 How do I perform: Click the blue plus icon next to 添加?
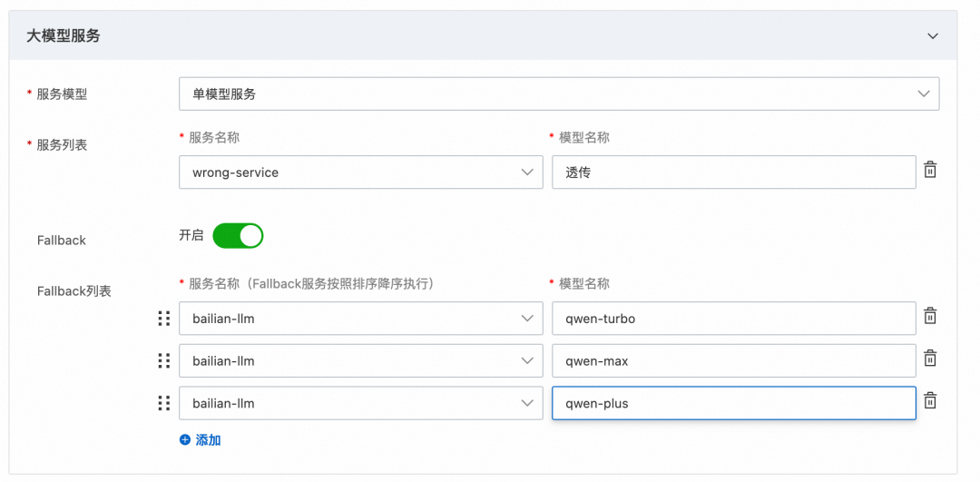(x=184, y=440)
